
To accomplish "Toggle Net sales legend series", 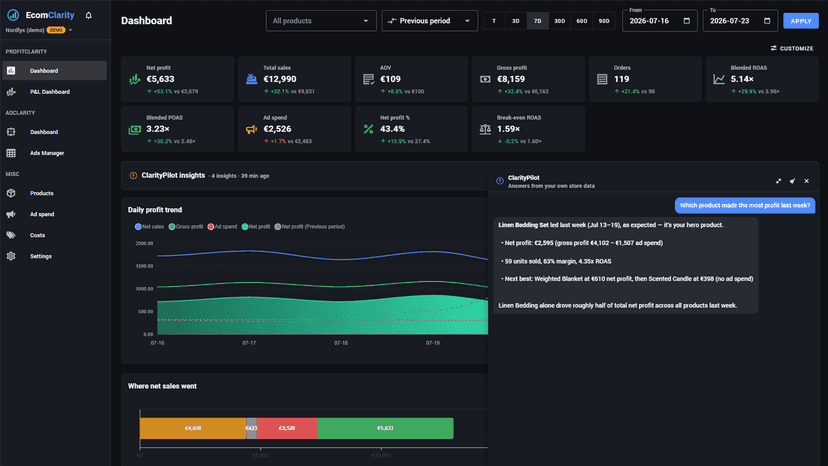I will pyautogui.click(x=149, y=227).
